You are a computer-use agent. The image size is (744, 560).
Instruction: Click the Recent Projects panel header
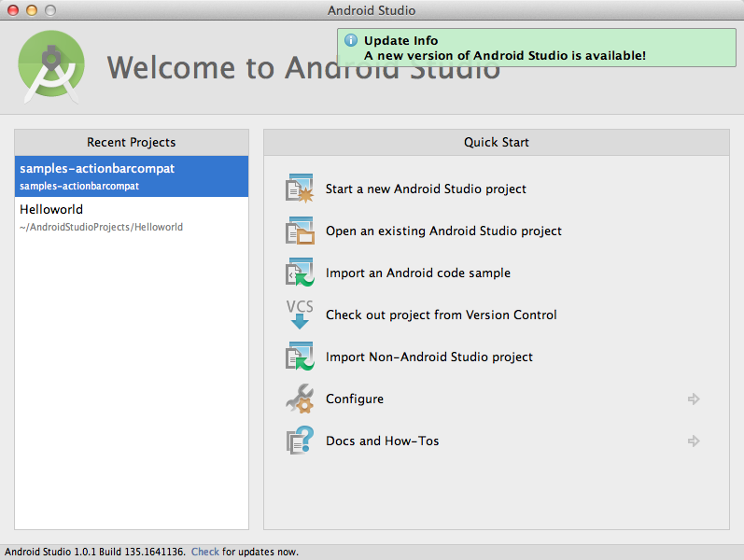pos(132,143)
